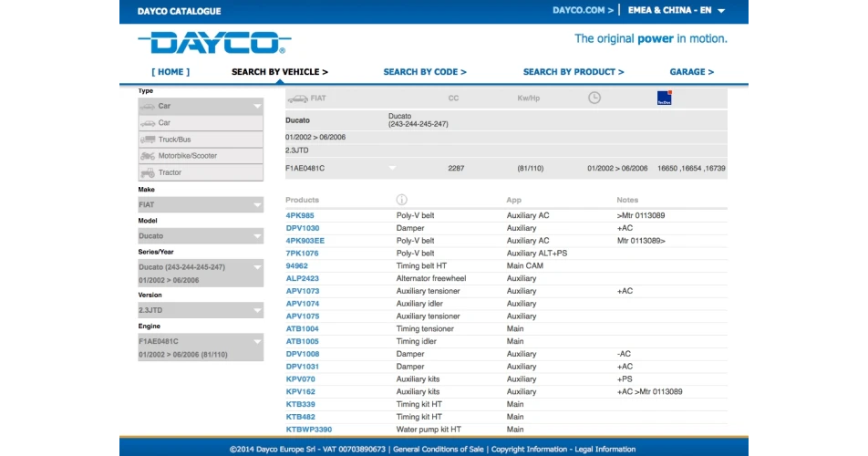Open General Conditions of Sale link
The width and height of the screenshot is (868, 456).
[439, 450]
